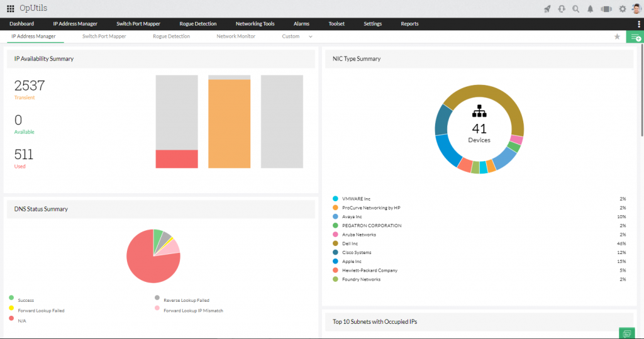Click the 2537 Transient count

point(30,86)
